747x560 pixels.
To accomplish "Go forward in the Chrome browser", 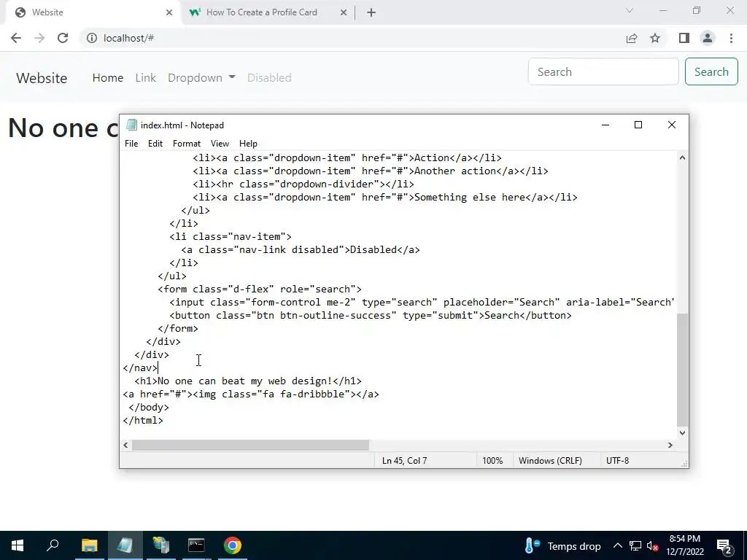I will pyautogui.click(x=39, y=38).
